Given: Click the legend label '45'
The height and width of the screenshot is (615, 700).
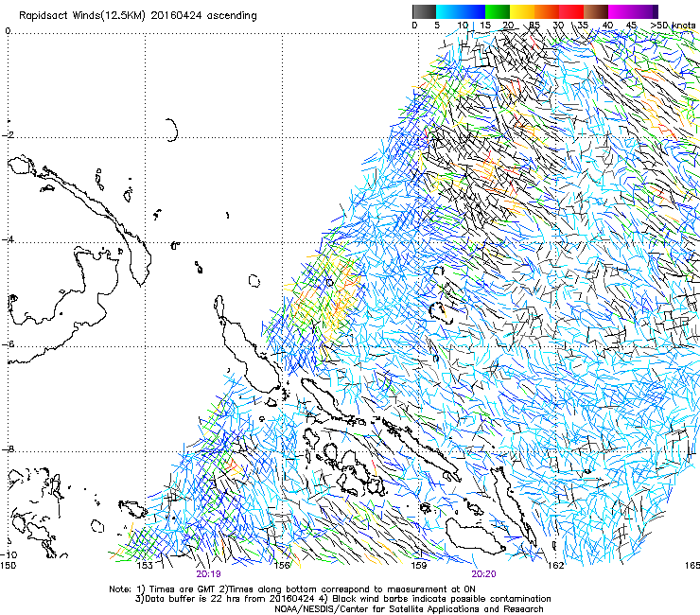Looking at the screenshot, I should tap(631, 26).
